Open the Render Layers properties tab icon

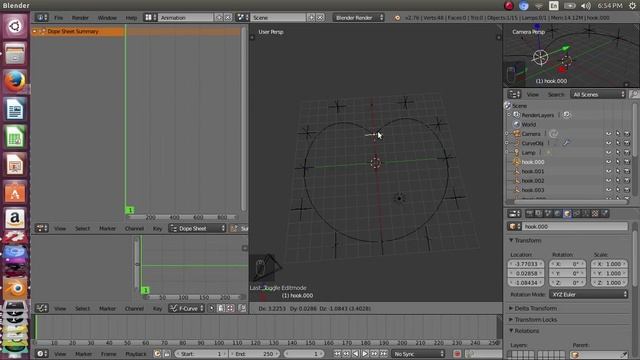[539, 213]
